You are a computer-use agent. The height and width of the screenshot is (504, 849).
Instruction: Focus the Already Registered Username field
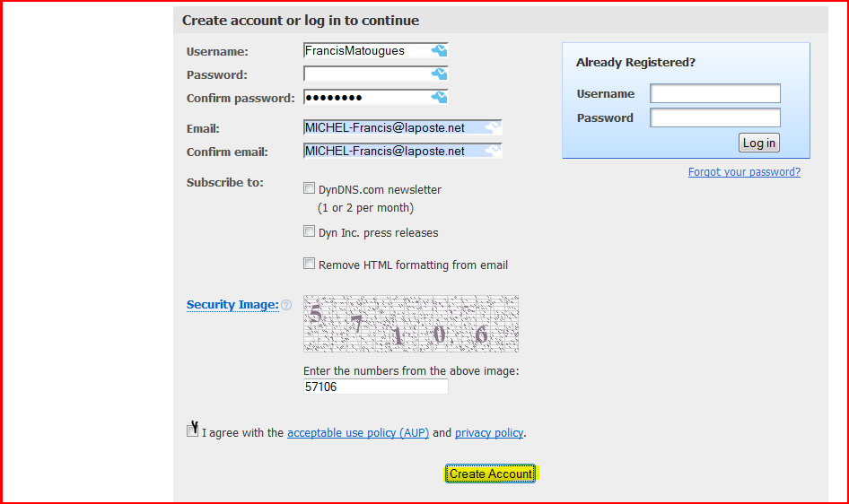coord(715,93)
